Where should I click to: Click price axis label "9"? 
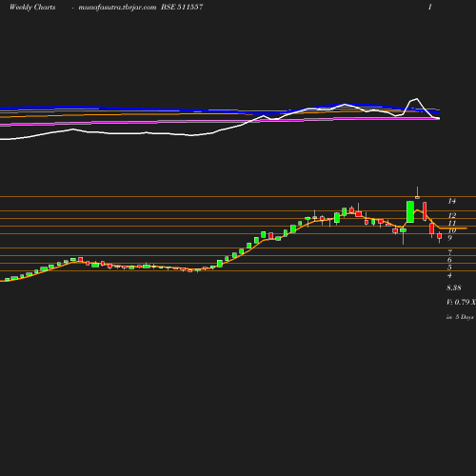[x=449, y=238]
